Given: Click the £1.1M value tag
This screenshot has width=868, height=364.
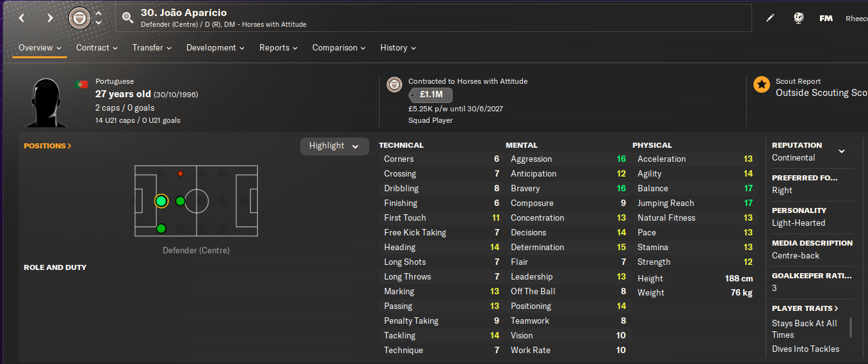Looking at the screenshot, I should coord(431,95).
